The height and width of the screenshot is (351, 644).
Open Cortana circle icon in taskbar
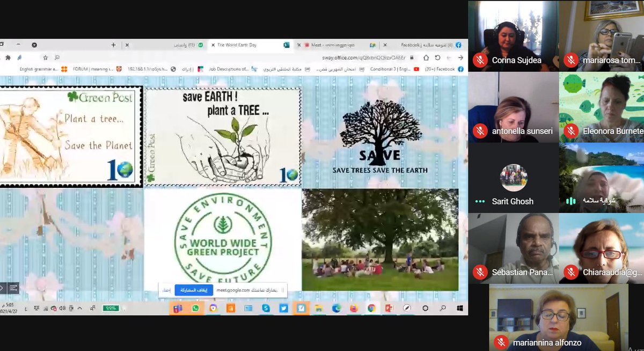pos(425,308)
